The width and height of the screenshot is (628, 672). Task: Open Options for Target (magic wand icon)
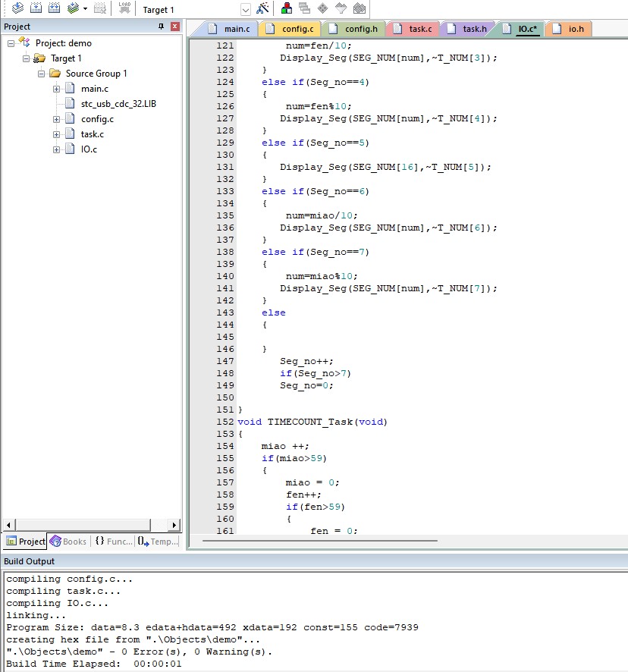[262, 8]
